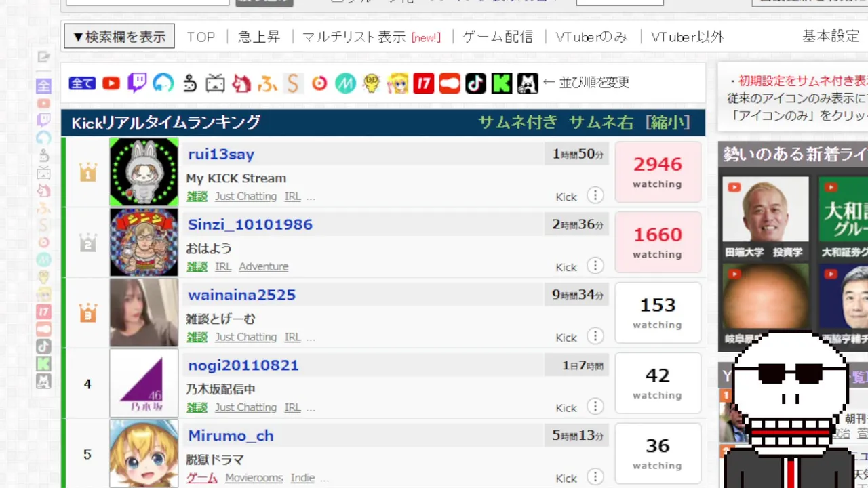Select the pink unicorn platform icon

[x=241, y=83]
